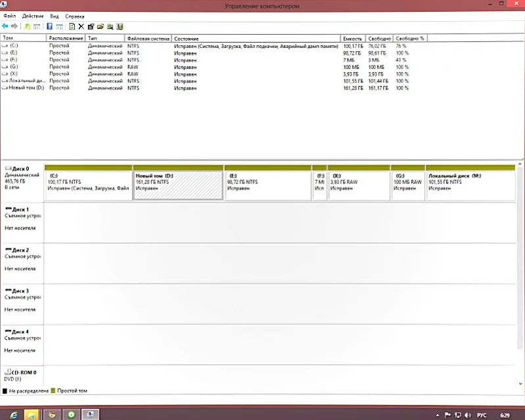525x420 pixels.
Task: Open the Properties toolbar icon
Action: point(91,26)
